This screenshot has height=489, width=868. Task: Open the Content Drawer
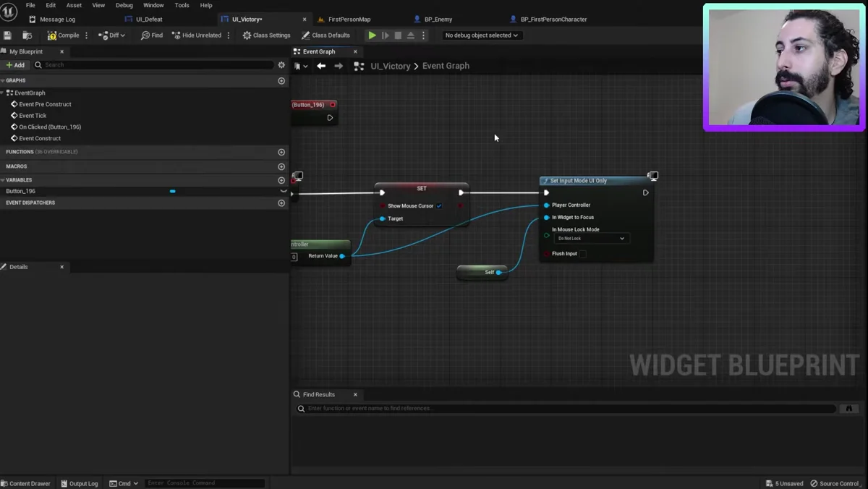26,483
